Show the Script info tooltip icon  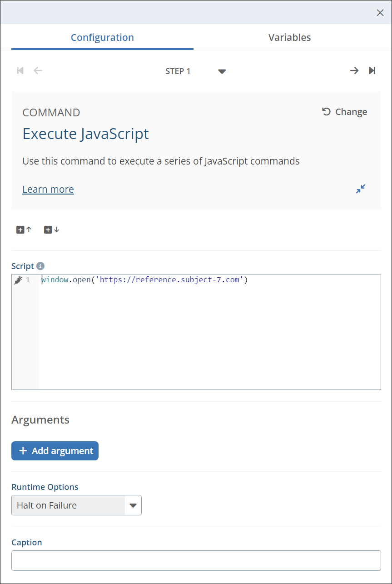pyautogui.click(x=40, y=266)
